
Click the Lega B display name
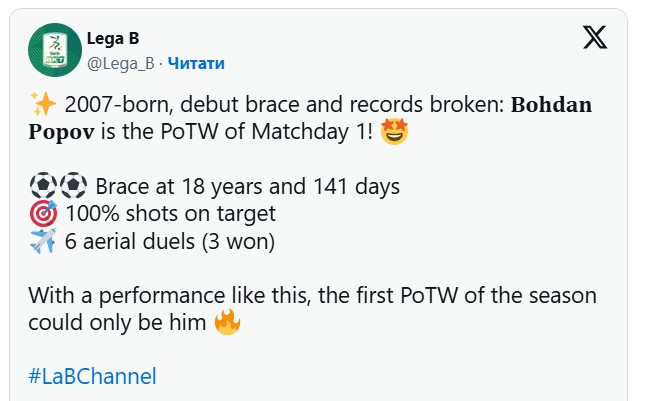point(113,39)
